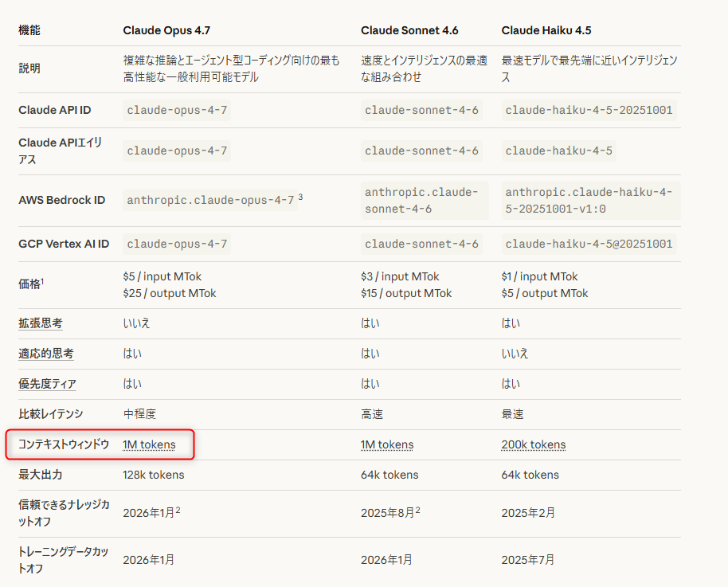Click the claude-haiku-4-5@20251001 Vertex AI code
Viewport: 728px width, 587px height.
pos(589,244)
